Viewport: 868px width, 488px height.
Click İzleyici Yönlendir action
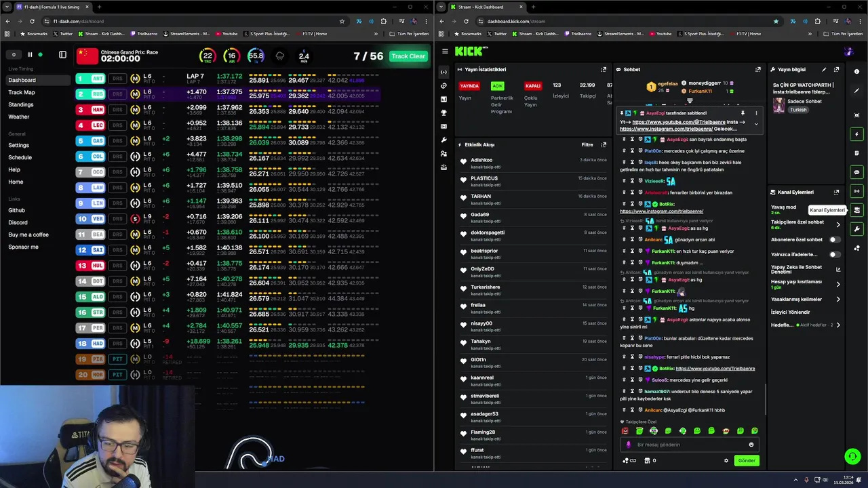(790, 312)
